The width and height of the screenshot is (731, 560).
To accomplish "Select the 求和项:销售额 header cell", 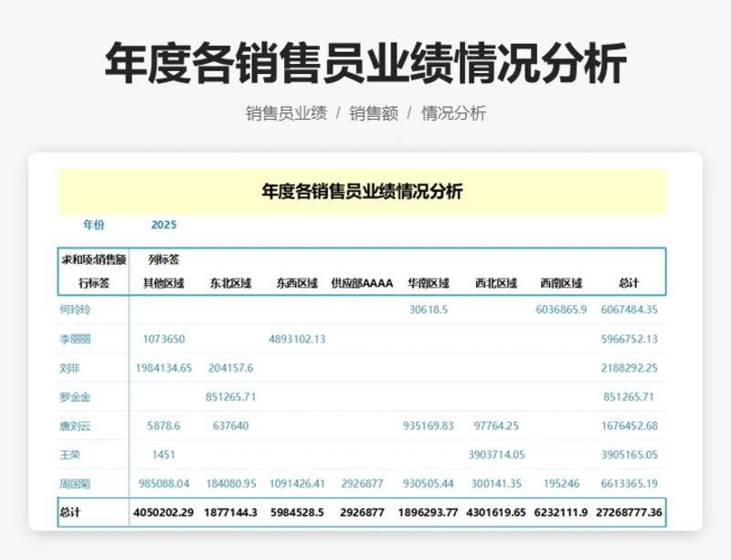I will click(94, 259).
